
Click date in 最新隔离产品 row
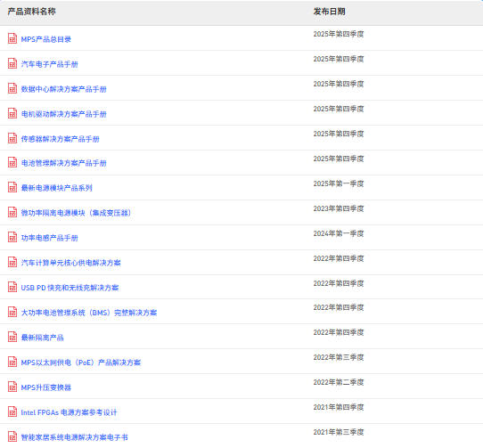(339, 332)
